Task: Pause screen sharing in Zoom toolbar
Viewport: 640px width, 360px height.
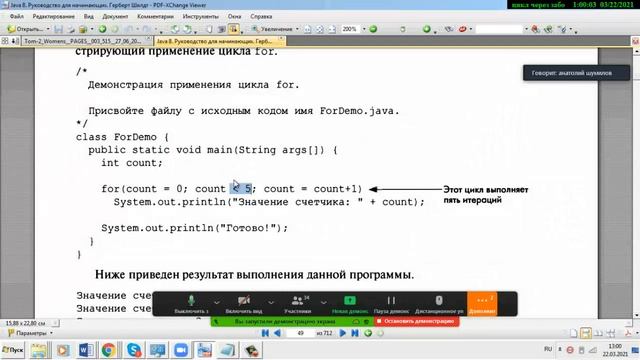Action: click(391, 304)
